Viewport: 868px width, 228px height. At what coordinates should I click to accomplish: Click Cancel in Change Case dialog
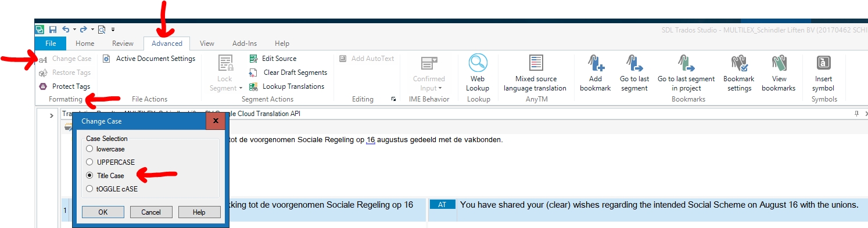(151, 212)
